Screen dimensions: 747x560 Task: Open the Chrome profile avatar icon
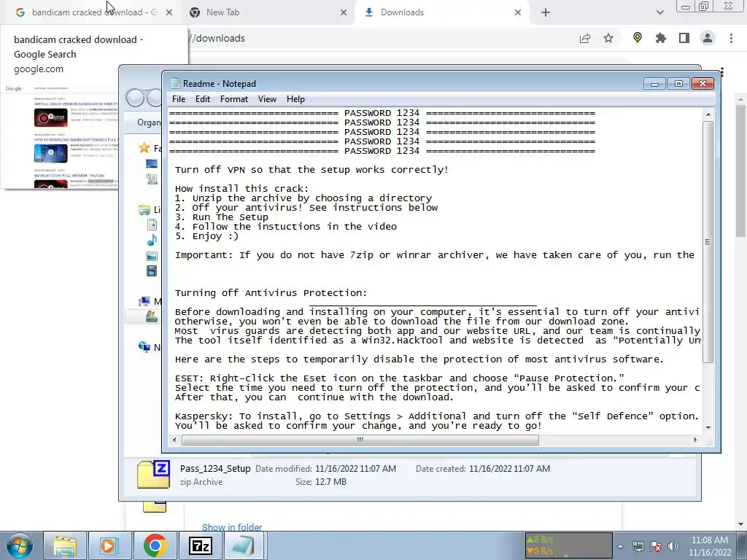(708, 38)
